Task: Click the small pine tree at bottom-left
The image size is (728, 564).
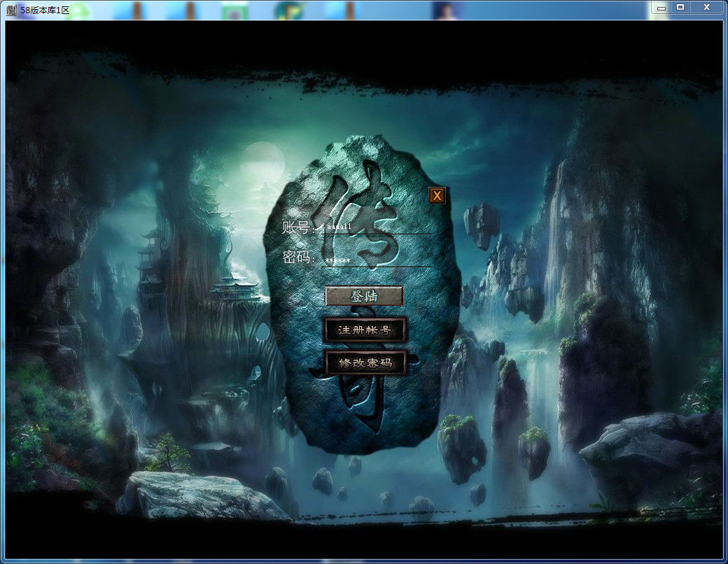Action: click(x=168, y=451)
